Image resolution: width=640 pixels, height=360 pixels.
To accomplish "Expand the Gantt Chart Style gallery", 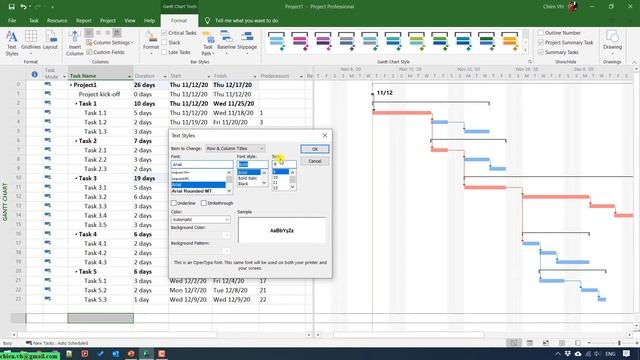I will click(x=525, y=51).
